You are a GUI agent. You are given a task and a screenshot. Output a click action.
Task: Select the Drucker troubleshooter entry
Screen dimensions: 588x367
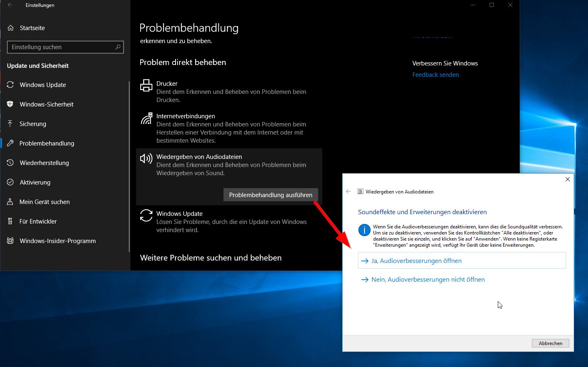pos(229,91)
